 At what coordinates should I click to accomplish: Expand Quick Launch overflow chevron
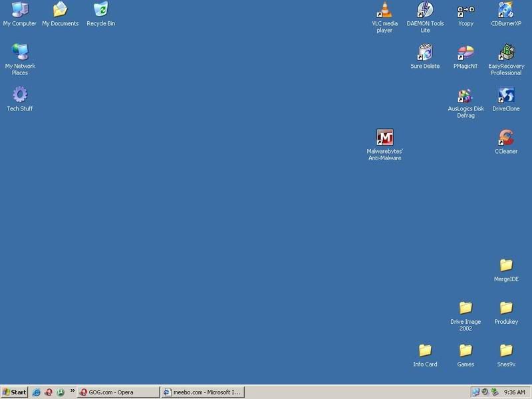pyautogui.click(x=72, y=390)
